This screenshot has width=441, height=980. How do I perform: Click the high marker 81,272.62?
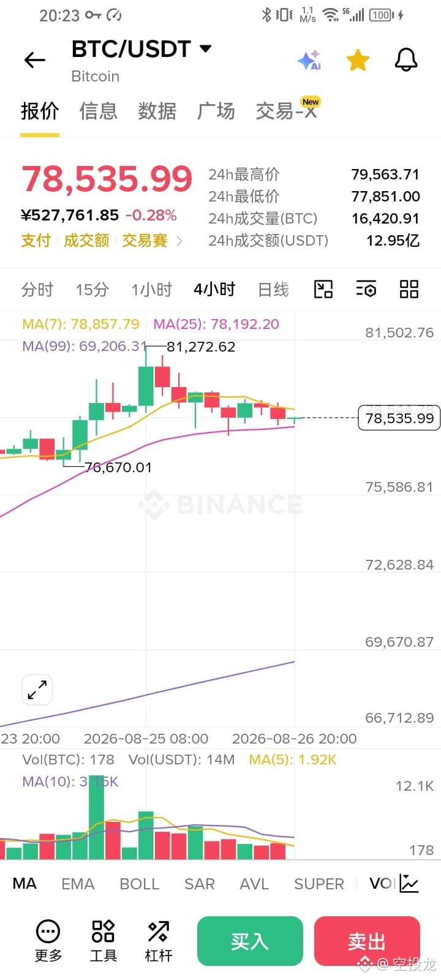click(x=201, y=347)
